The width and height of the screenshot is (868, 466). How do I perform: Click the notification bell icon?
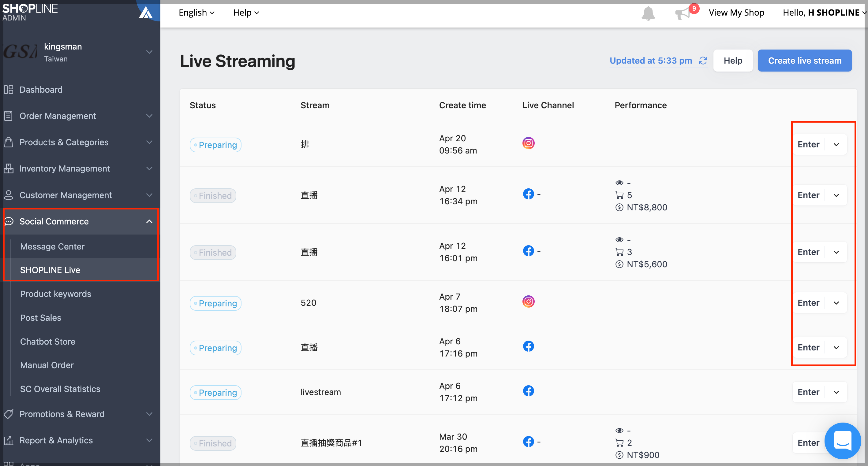click(x=648, y=13)
